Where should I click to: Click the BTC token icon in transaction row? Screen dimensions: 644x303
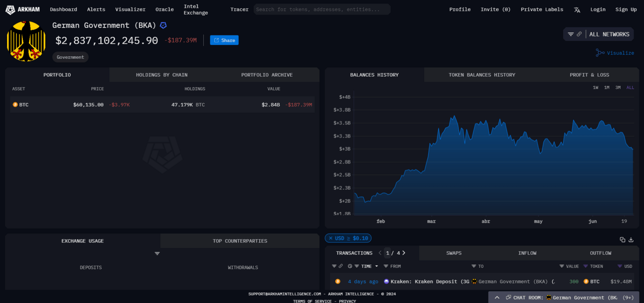tap(586, 282)
